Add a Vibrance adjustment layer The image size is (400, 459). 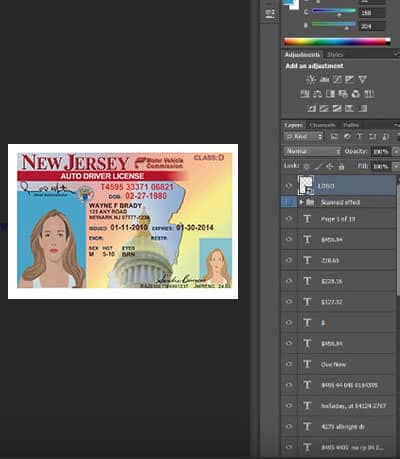(362, 79)
